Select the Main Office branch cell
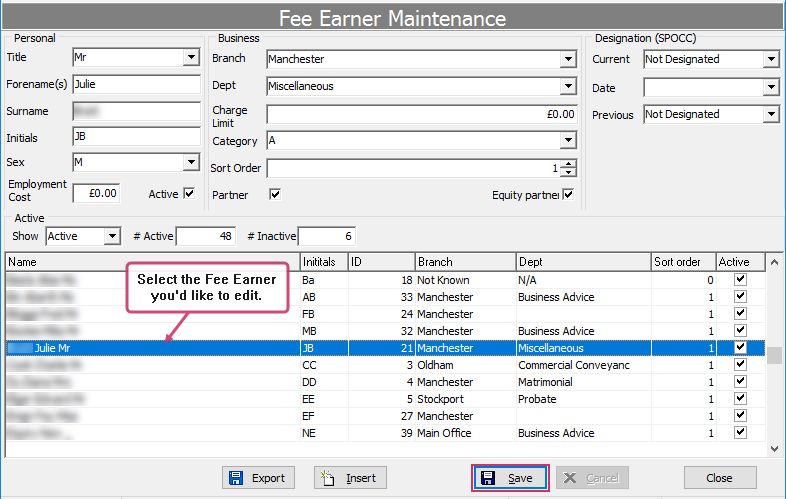The width and height of the screenshot is (786, 499). (x=466, y=433)
